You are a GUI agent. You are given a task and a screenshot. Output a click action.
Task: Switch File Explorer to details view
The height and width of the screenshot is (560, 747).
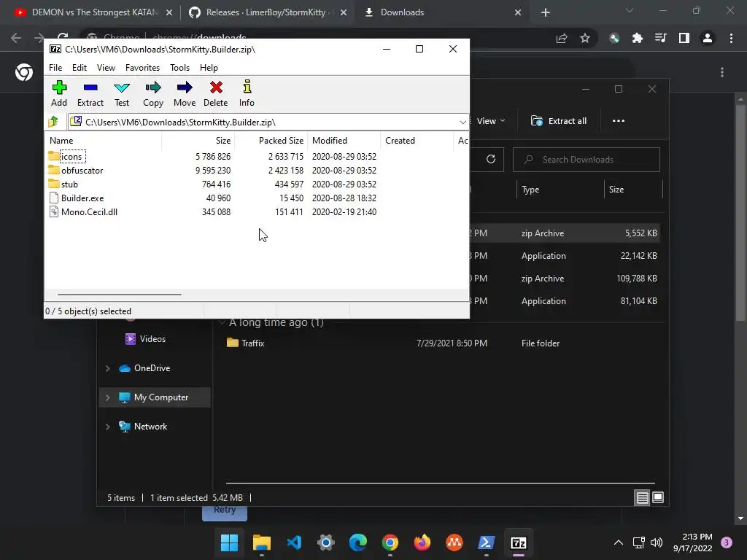click(642, 497)
